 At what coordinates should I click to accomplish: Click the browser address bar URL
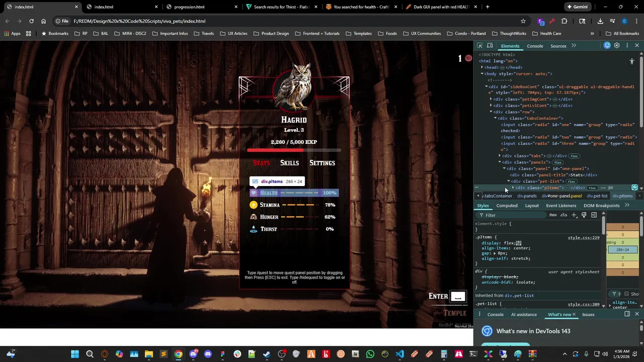coord(139,21)
